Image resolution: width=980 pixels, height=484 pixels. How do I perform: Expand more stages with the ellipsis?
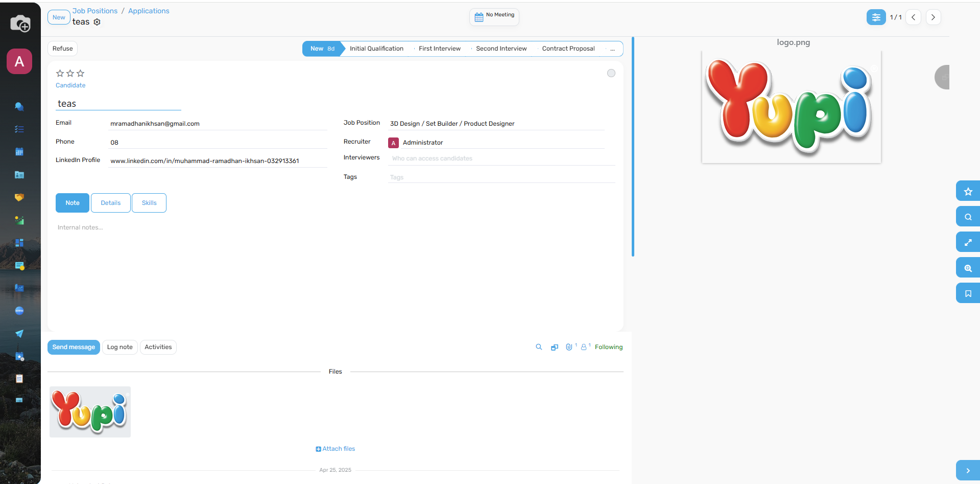[x=612, y=49]
